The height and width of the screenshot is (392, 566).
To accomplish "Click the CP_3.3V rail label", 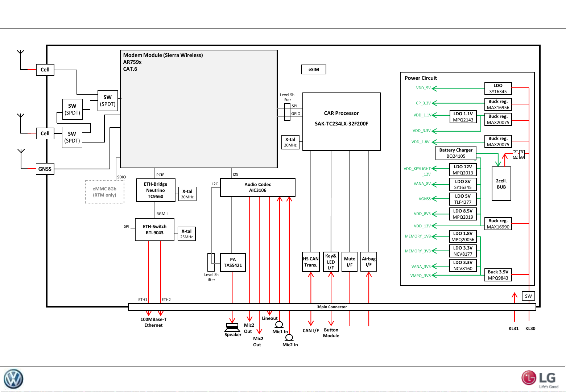I will 423,103.
